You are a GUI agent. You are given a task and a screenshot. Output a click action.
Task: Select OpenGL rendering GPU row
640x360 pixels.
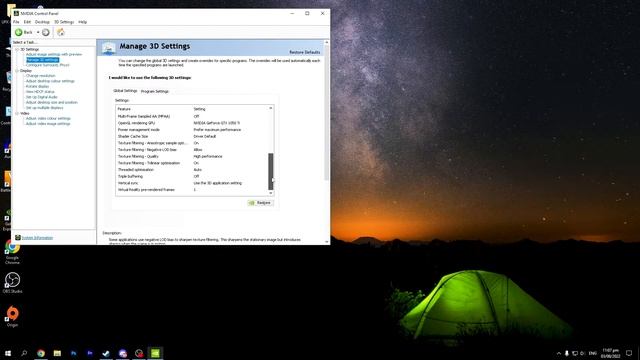click(192, 123)
